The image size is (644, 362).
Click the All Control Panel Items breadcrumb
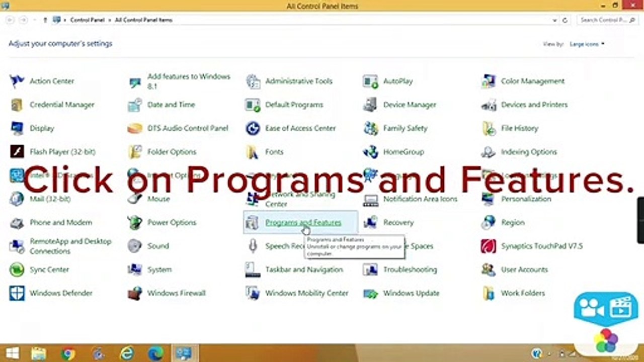[143, 20]
